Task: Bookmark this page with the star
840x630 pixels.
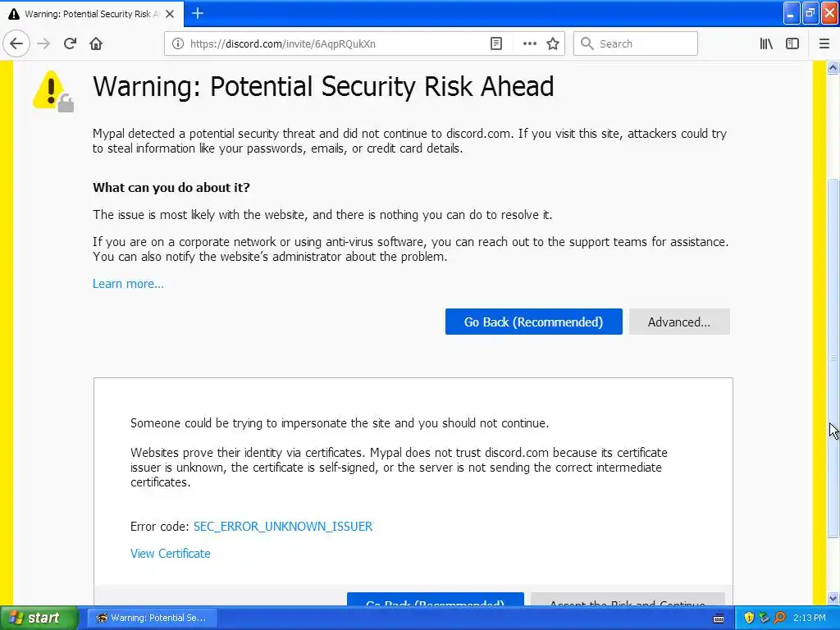Action: point(553,43)
